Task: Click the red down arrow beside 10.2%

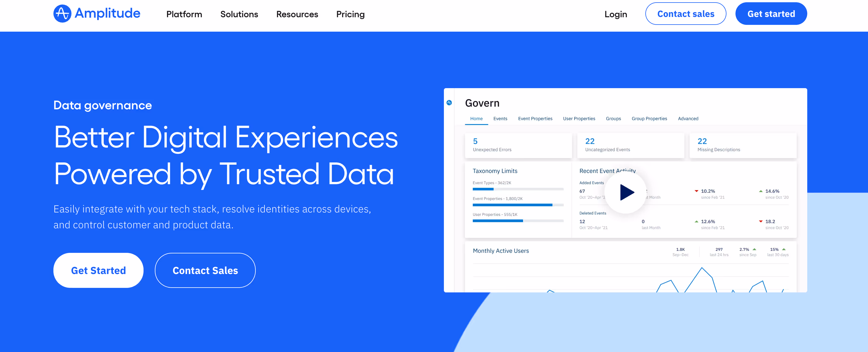Action: tap(696, 191)
